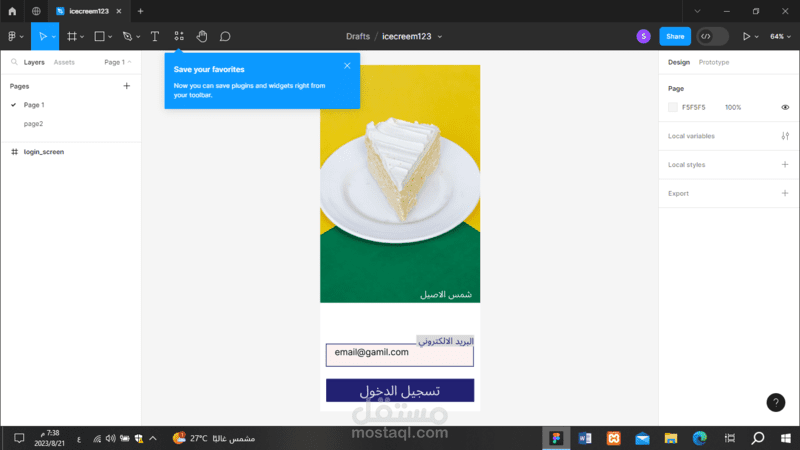Screen dimensions: 800x450
Task: Expand Pen tool options arrow
Action: pos(138,37)
